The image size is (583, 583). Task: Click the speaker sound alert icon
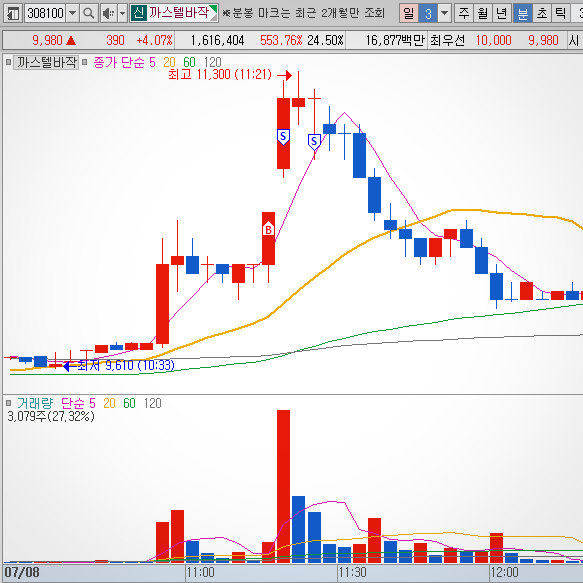(x=109, y=13)
